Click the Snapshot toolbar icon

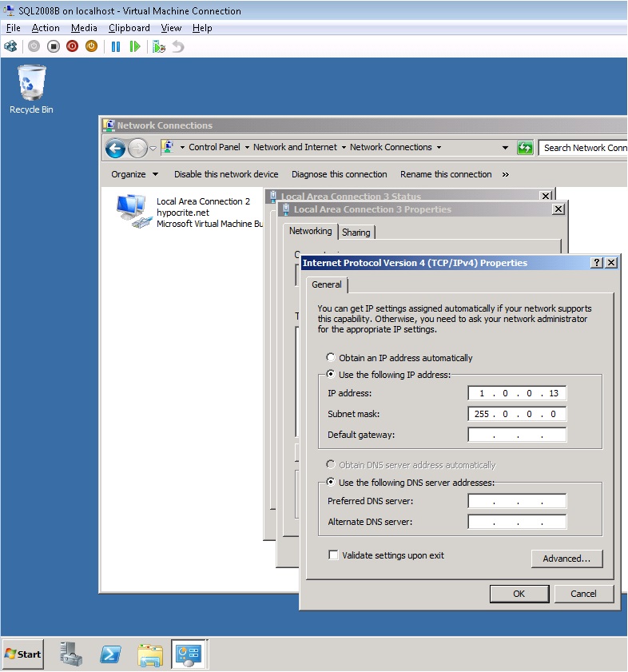click(159, 46)
